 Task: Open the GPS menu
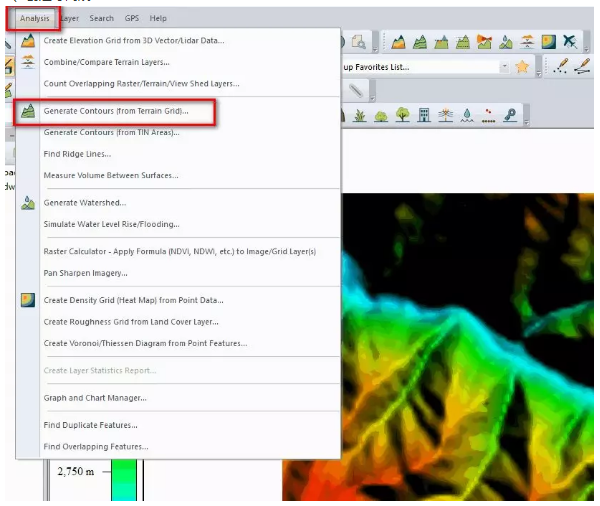point(132,18)
